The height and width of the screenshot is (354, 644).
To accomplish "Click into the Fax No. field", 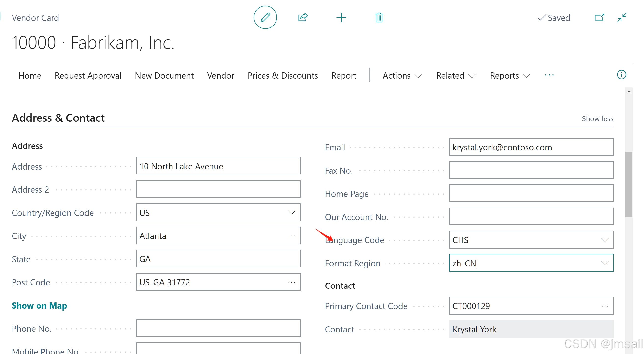I will pos(531,170).
